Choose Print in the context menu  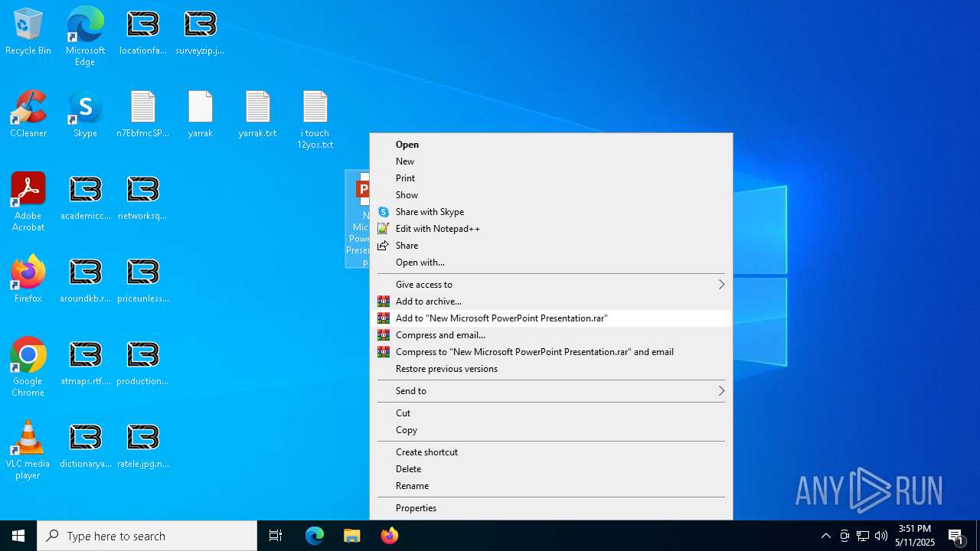click(550, 178)
